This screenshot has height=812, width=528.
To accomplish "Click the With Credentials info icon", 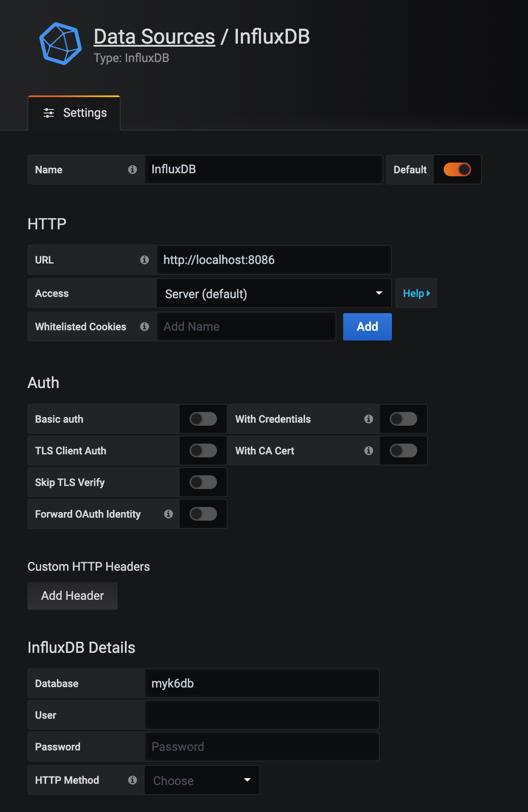I will tap(369, 419).
